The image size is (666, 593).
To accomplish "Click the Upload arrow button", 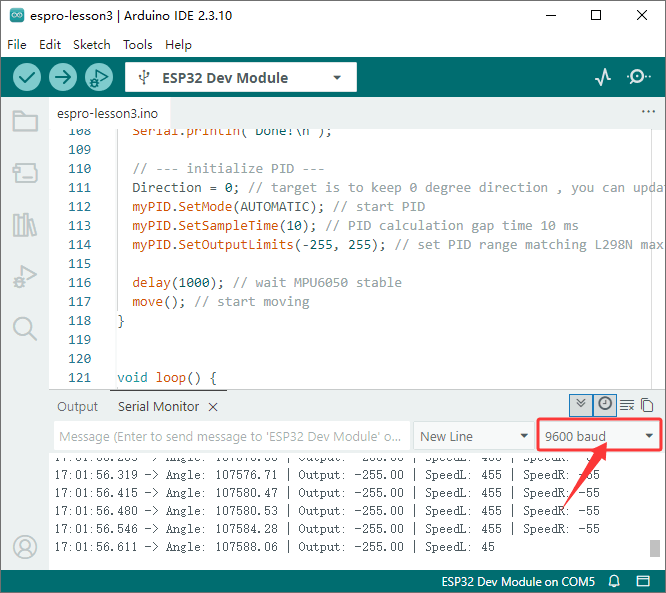I will (63, 77).
